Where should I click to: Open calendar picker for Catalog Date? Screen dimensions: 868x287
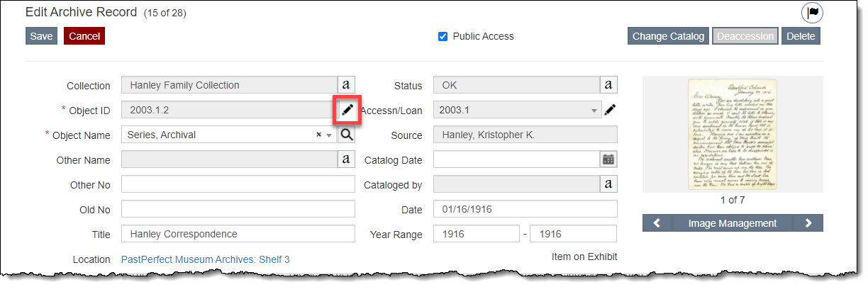608,159
